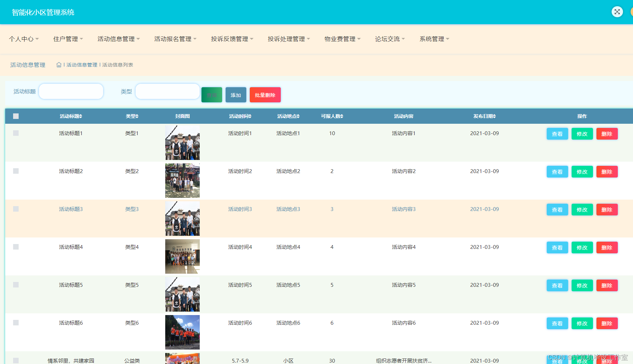The width and height of the screenshot is (633, 364).
Task: Delete 活动标题4 row
Action: coord(607,247)
